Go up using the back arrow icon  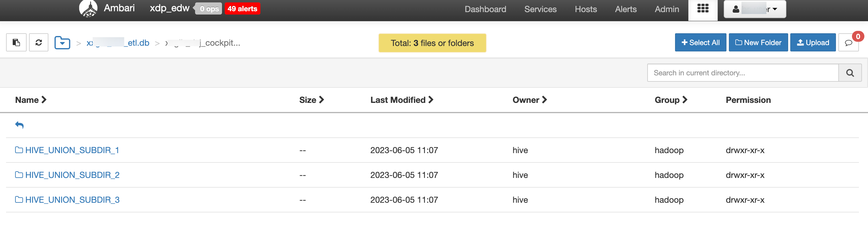(x=20, y=125)
